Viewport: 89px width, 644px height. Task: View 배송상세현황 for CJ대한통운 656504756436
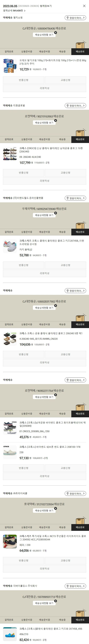(44, 35)
